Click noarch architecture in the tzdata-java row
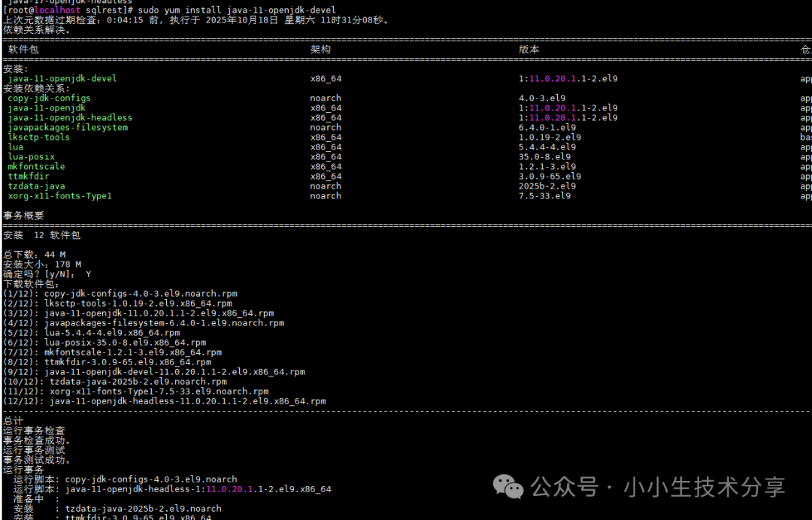The width and height of the screenshot is (812, 520). click(x=326, y=186)
